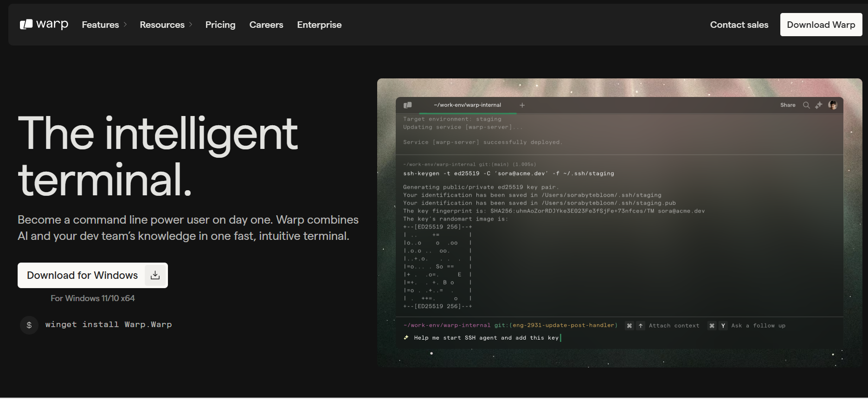
Task: Open Features navigation item
Action: (100, 25)
